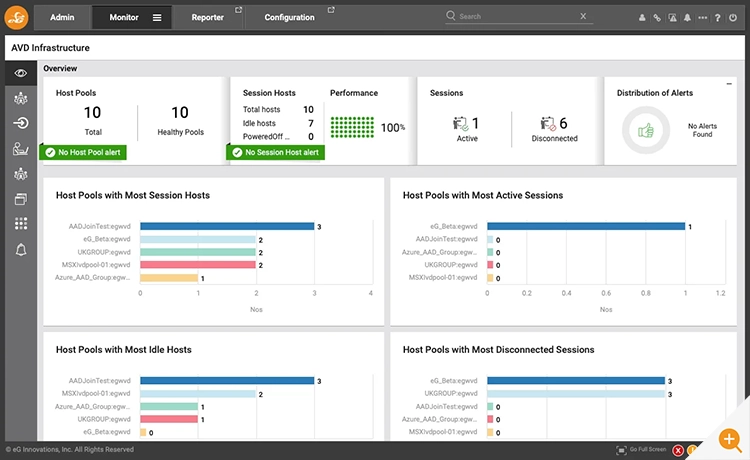Click the power sign-out icon
The image size is (750, 460).
(733, 18)
